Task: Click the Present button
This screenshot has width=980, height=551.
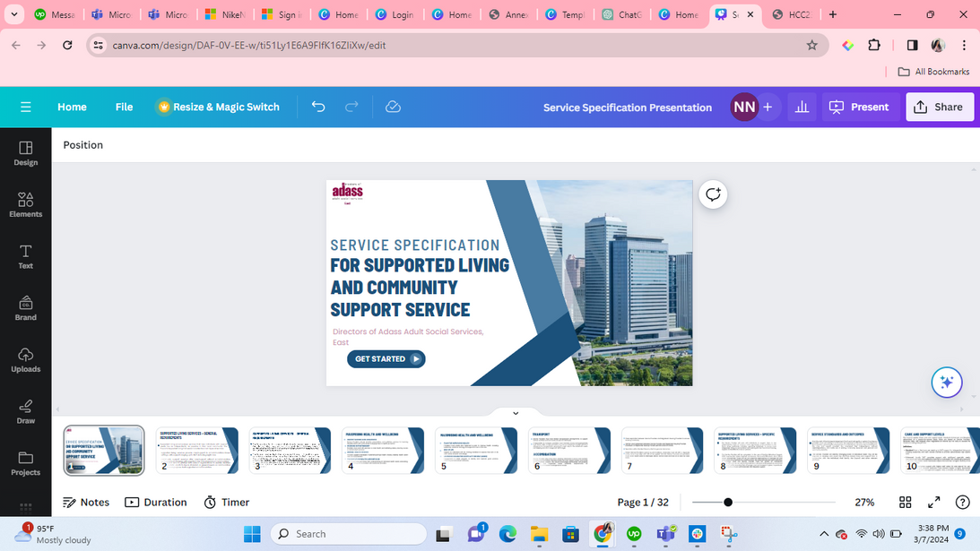Action: tap(859, 107)
